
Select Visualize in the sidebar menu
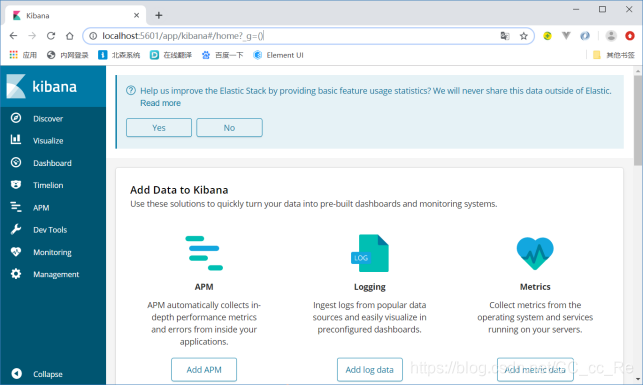[48, 141]
